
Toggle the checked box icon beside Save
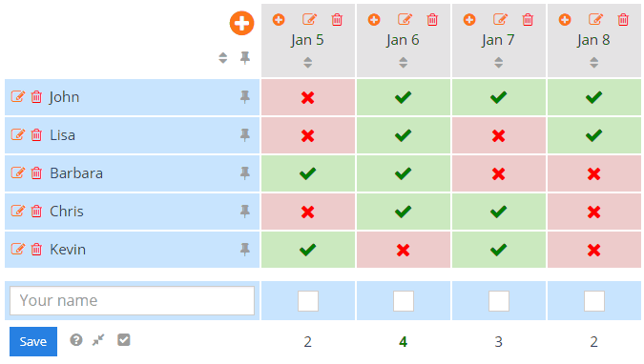[124, 340]
